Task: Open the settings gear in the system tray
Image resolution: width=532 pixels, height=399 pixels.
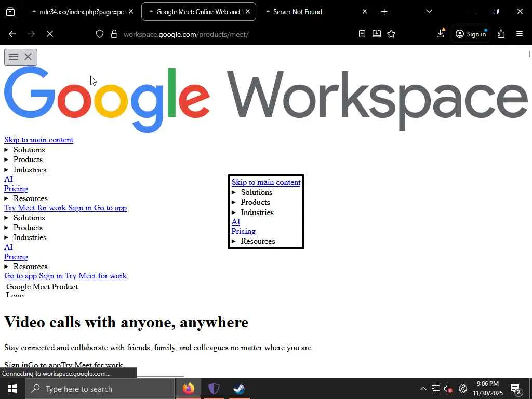Action: (463, 389)
